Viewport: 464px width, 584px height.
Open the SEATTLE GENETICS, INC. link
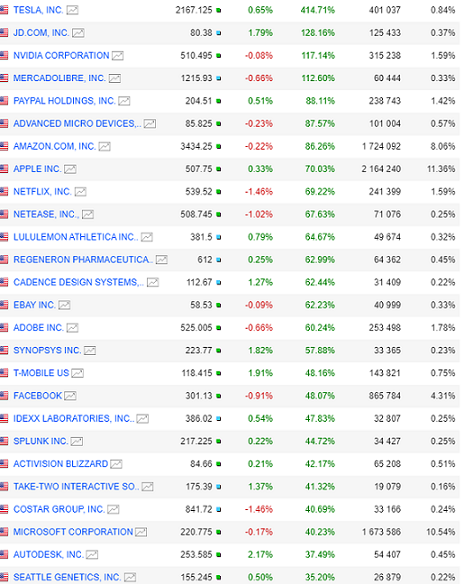67,577
